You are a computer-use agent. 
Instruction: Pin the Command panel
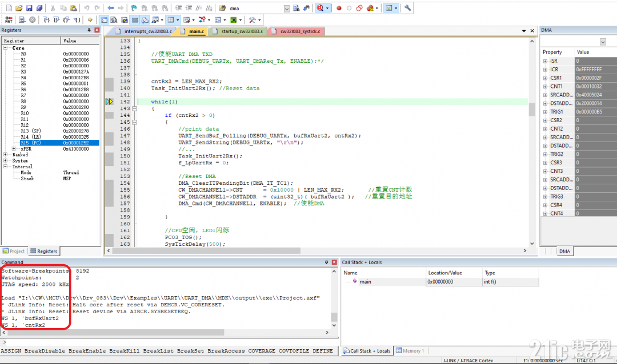pyautogui.click(x=326, y=262)
